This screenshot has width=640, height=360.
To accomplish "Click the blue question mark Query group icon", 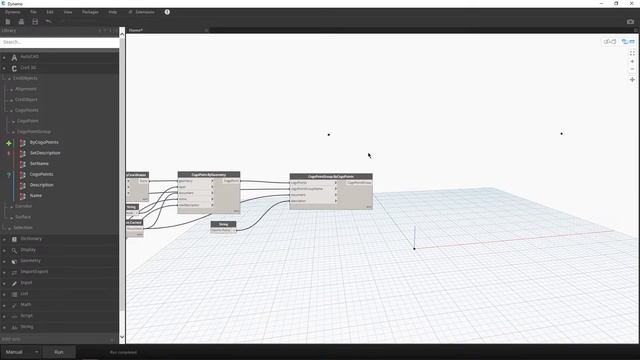I will point(9,175).
